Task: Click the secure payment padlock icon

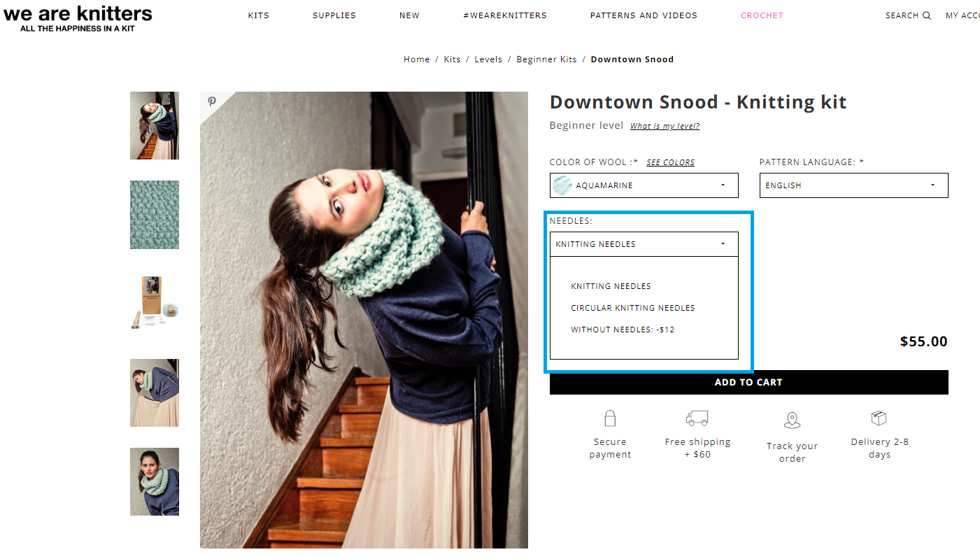Action: (610, 418)
